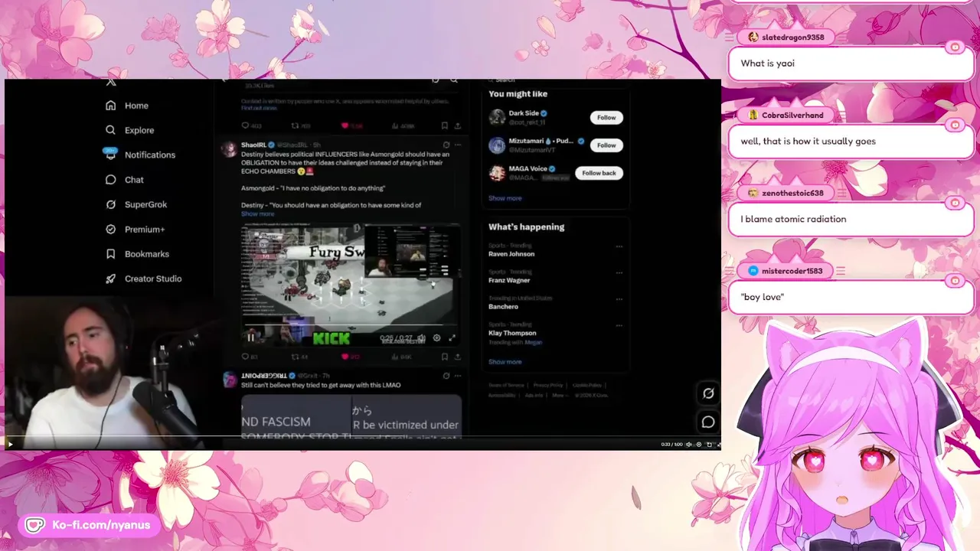Play the outer video player

point(10,444)
